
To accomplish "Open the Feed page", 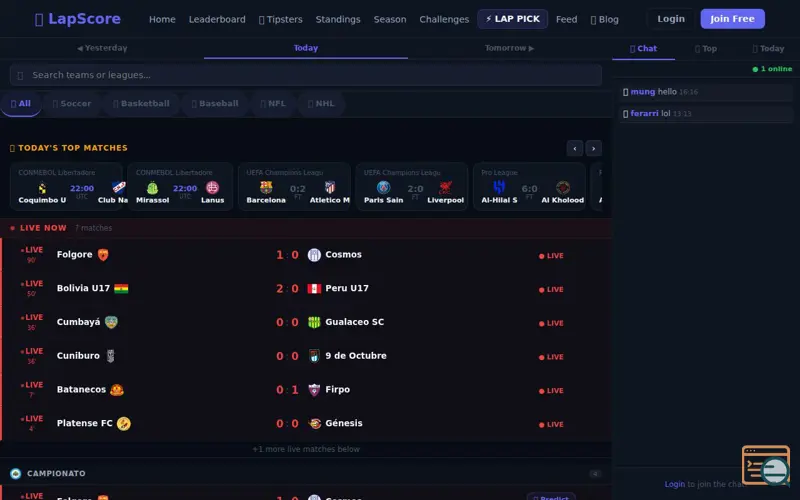I will [566, 19].
